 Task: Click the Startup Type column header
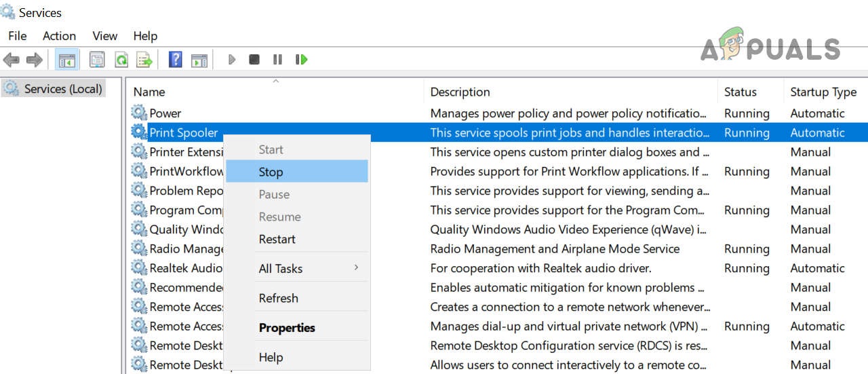(x=823, y=92)
